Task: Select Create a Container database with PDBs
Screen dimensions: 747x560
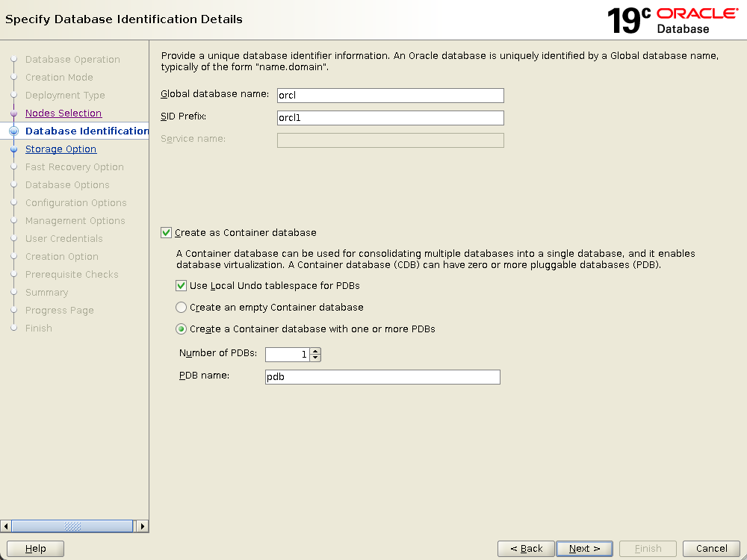Action: tap(182, 329)
